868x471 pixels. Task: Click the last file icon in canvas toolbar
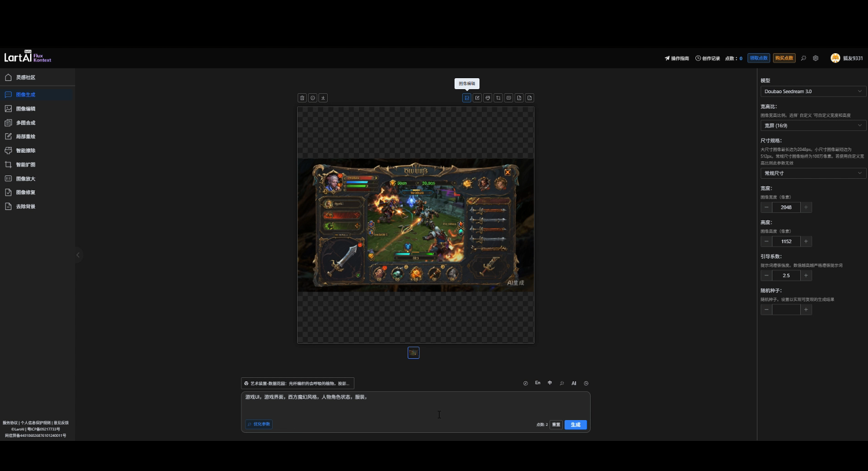pyautogui.click(x=529, y=98)
